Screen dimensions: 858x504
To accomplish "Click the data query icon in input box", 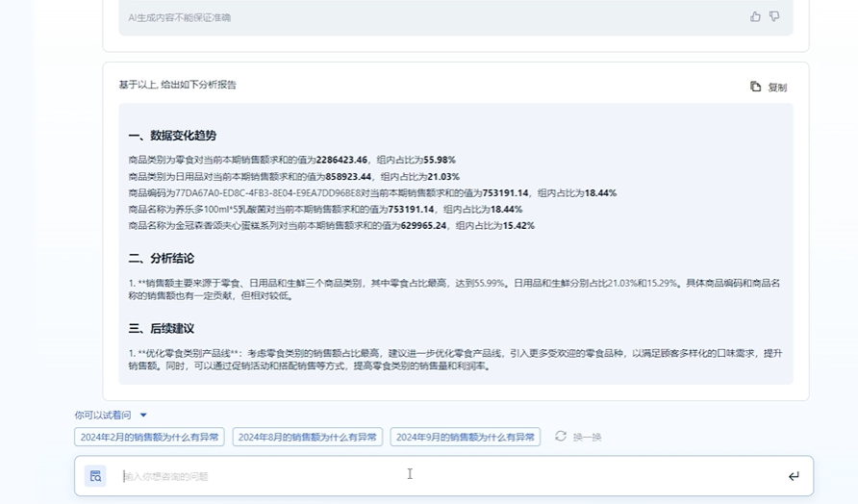I will click(x=95, y=475).
